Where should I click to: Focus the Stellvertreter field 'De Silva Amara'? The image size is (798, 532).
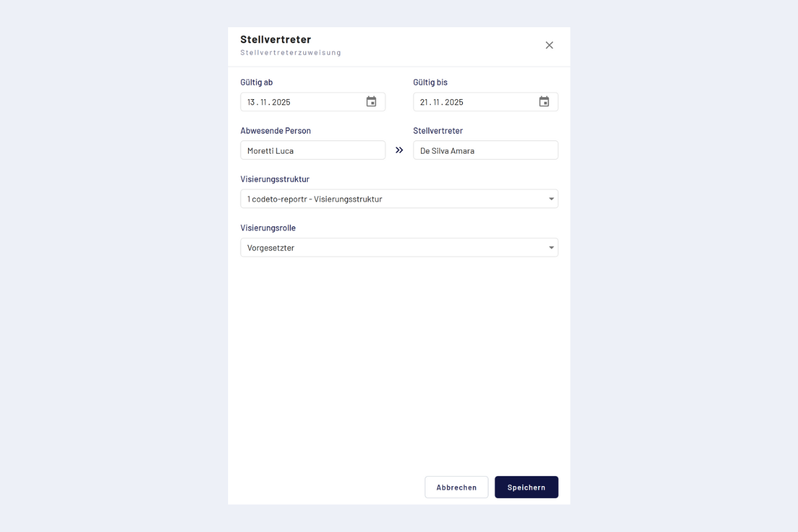tap(485, 150)
